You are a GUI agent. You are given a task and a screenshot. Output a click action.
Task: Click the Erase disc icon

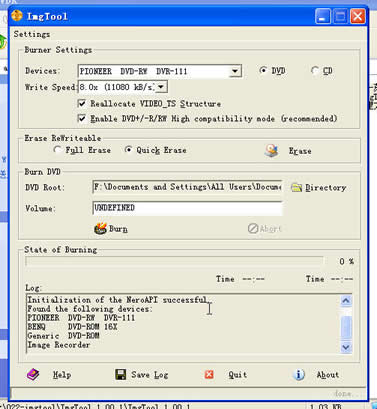click(272, 151)
